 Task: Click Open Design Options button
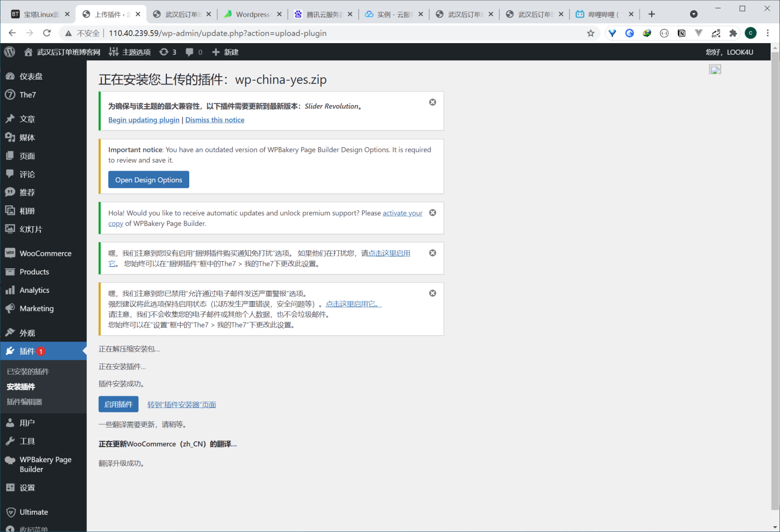(149, 180)
